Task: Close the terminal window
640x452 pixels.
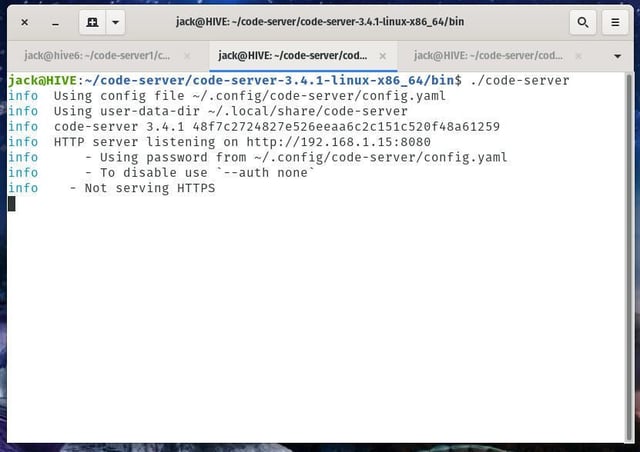Action: point(24,22)
